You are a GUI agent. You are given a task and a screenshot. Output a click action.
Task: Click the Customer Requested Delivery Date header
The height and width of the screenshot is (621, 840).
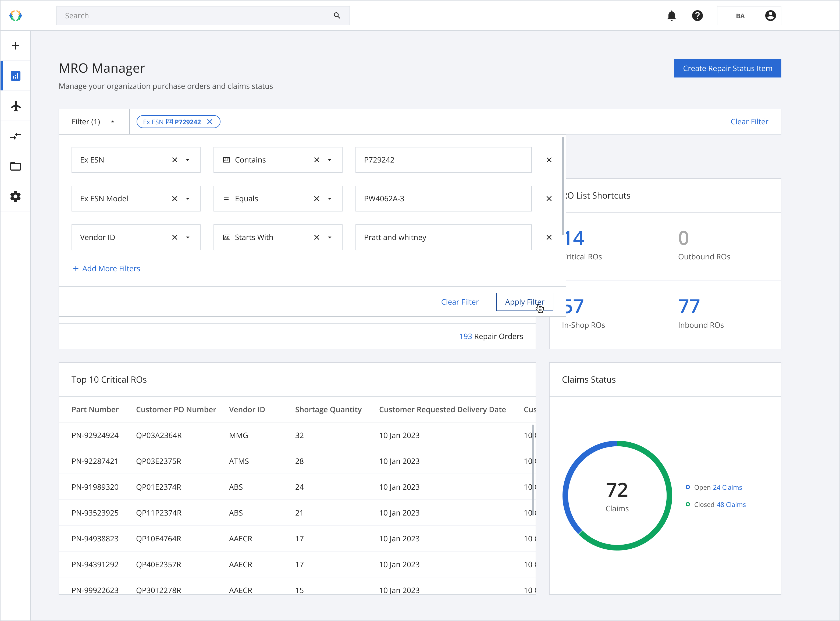[x=442, y=409]
